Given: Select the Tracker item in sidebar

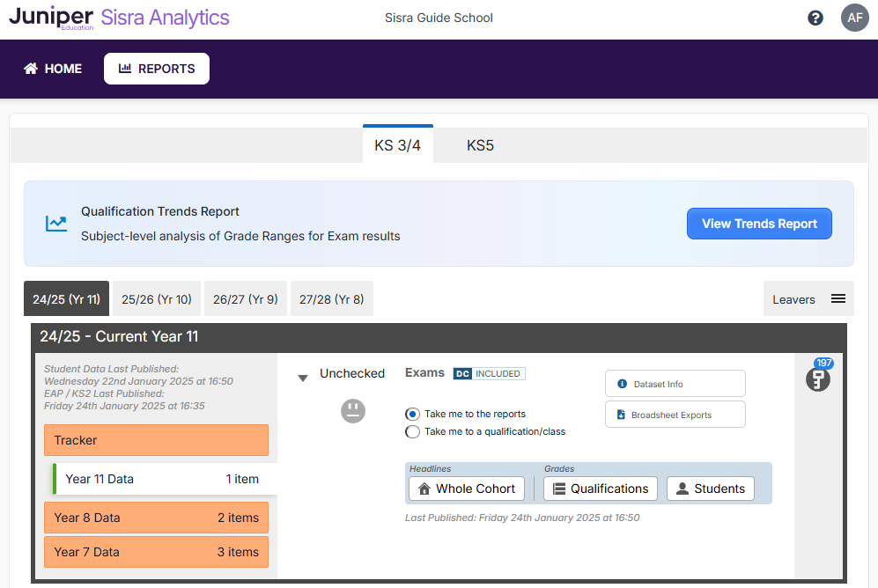Looking at the screenshot, I should [156, 440].
